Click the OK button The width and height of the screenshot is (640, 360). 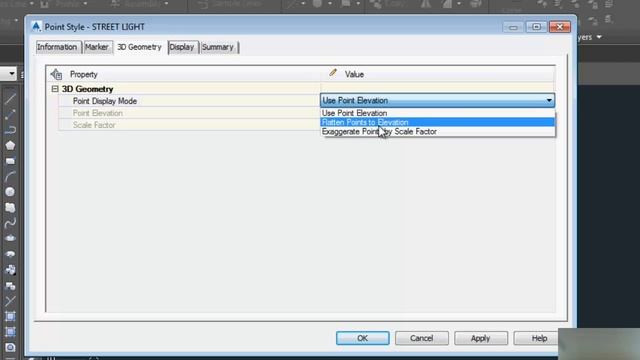tap(362, 338)
